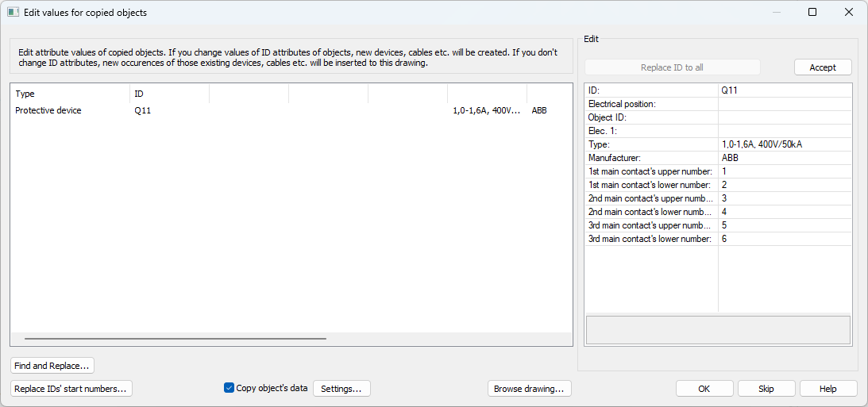This screenshot has height=407, width=868.
Task: Select the Protective device Q11 row
Action: [48, 111]
